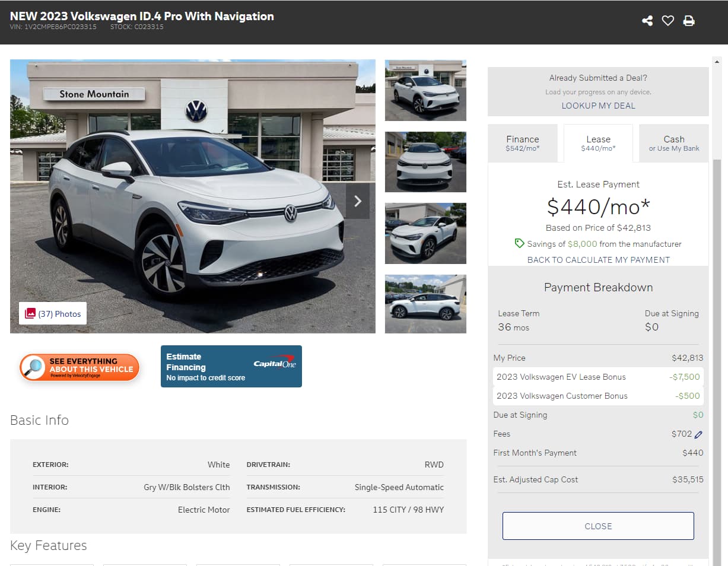Image resolution: width=728 pixels, height=566 pixels.
Task: Open the (37) Photos gallery
Action: [53, 314]
